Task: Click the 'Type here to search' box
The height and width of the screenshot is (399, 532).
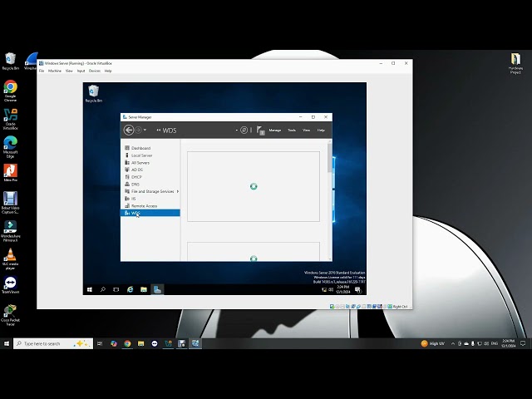Action: [53, 343]
